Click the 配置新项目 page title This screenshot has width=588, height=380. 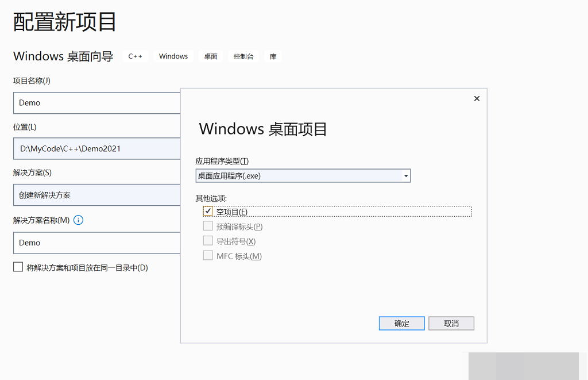(x=64, y=22)
